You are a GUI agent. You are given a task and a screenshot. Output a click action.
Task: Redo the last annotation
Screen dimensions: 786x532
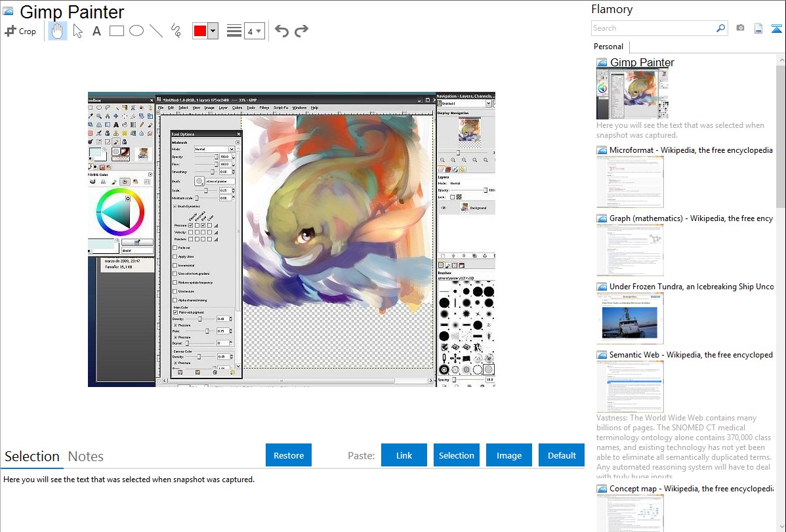point(301,31)
